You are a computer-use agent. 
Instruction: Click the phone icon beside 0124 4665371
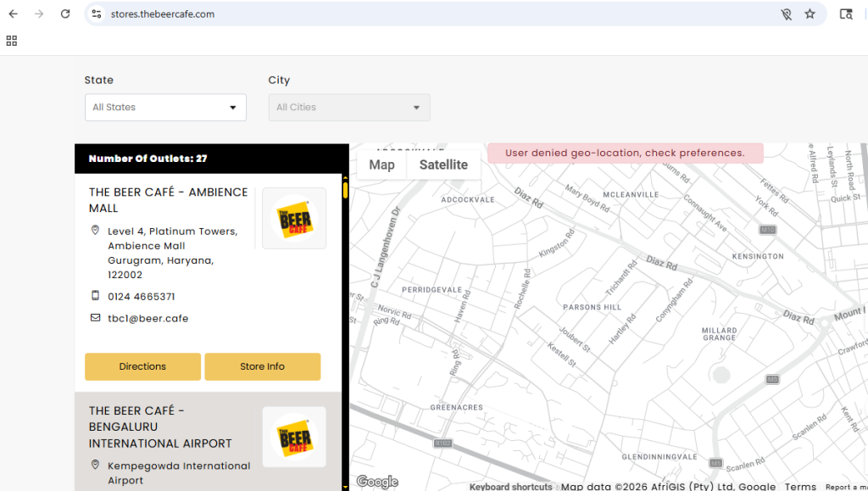pyautogui.click(x=95, y=296)
